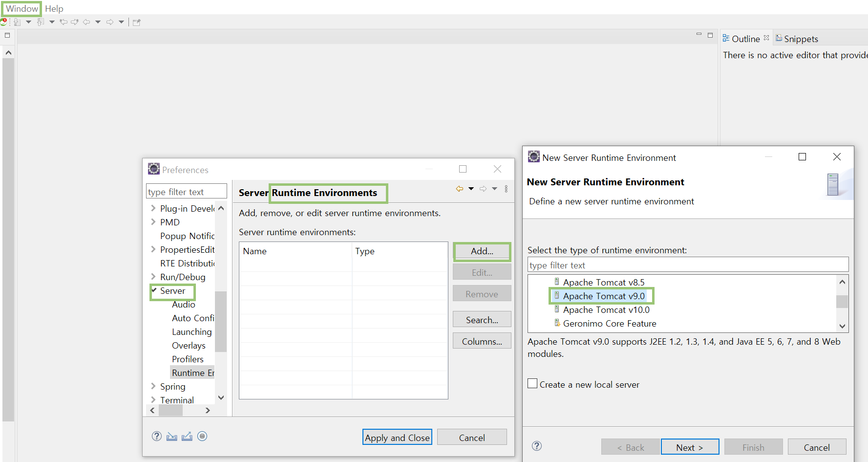Maximize the editor area
Image resolution: width=868 pixels, height=462 pixels.
pyautogui.click(x=710, y=35)
